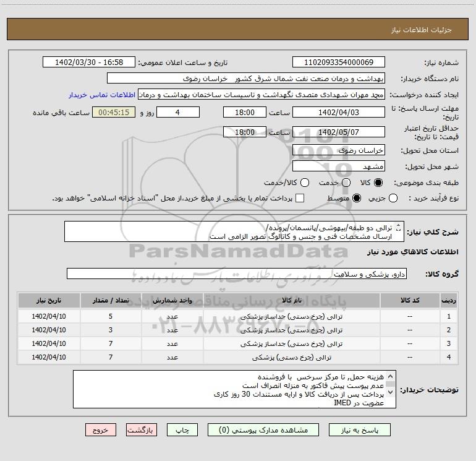Click the 'چاپ' print button
This screenshot has width=476, height=461.
(182, 430)
